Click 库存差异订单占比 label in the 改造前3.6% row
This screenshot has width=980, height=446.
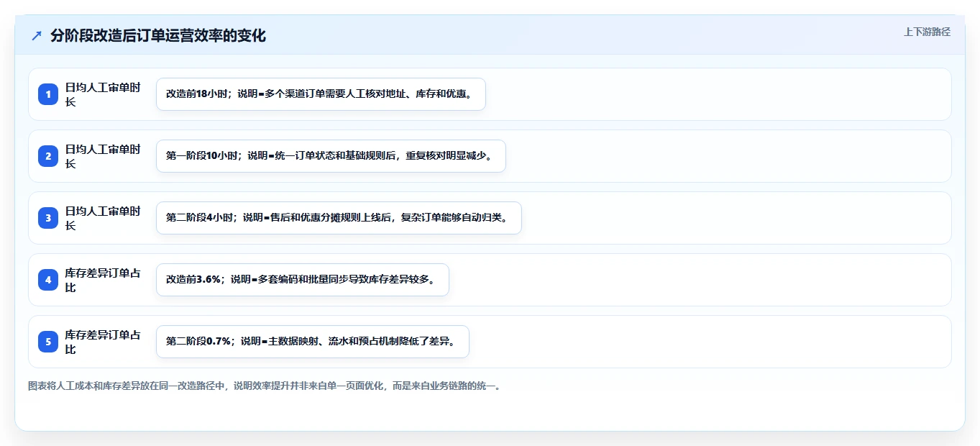coord(103,280)
